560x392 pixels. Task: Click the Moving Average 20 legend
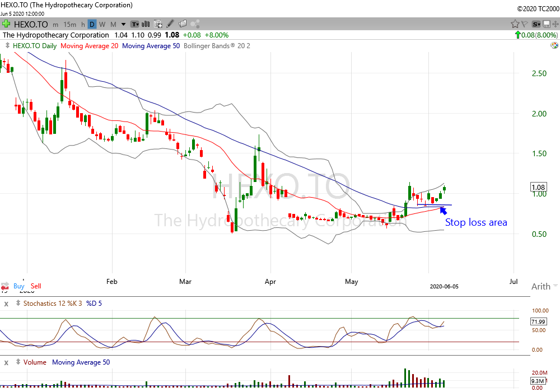[x=89, y=46]
